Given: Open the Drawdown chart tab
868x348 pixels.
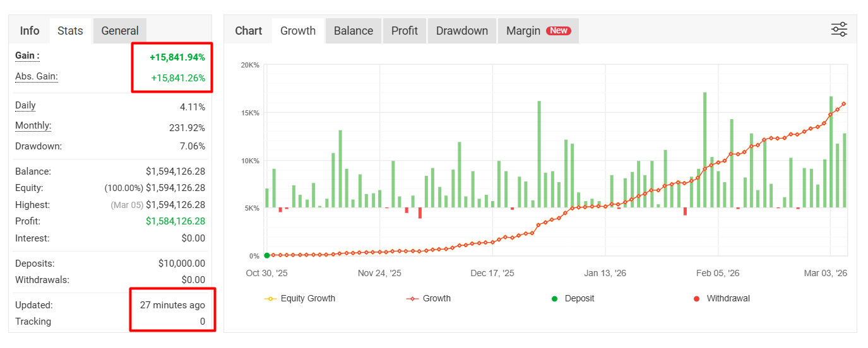Looking at the screenshot, I should [x=461, y=31].
